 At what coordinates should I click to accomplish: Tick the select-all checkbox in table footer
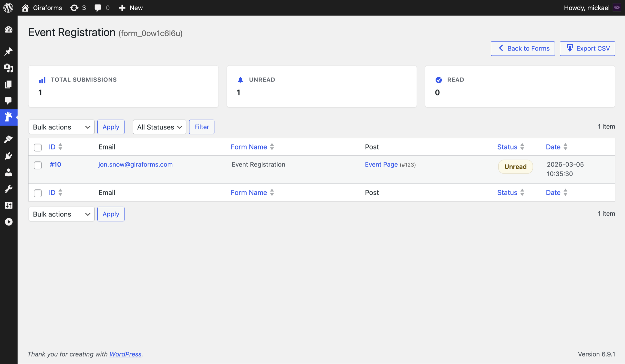pyautogui.click(x=38, y=193)
